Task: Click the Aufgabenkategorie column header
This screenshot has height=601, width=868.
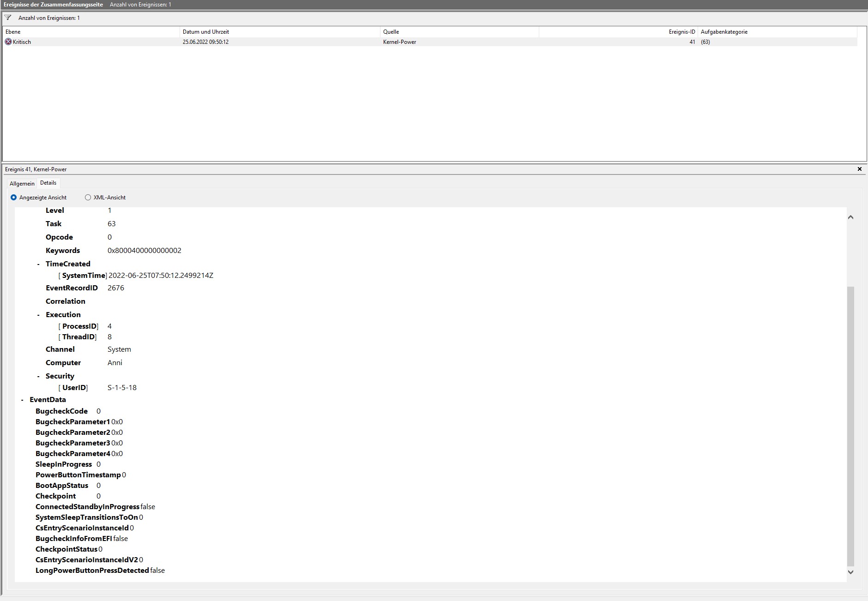Action: click(777, 32)
